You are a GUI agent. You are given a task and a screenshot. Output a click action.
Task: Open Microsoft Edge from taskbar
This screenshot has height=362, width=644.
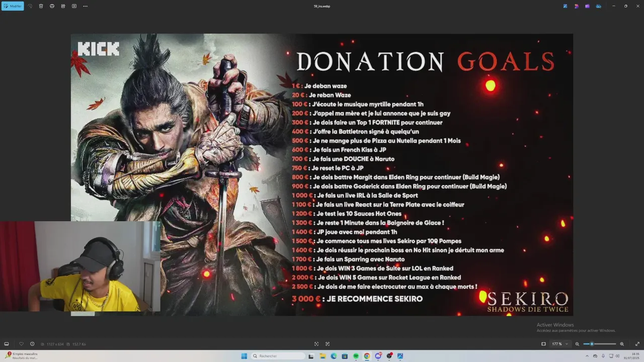[334, 356]
